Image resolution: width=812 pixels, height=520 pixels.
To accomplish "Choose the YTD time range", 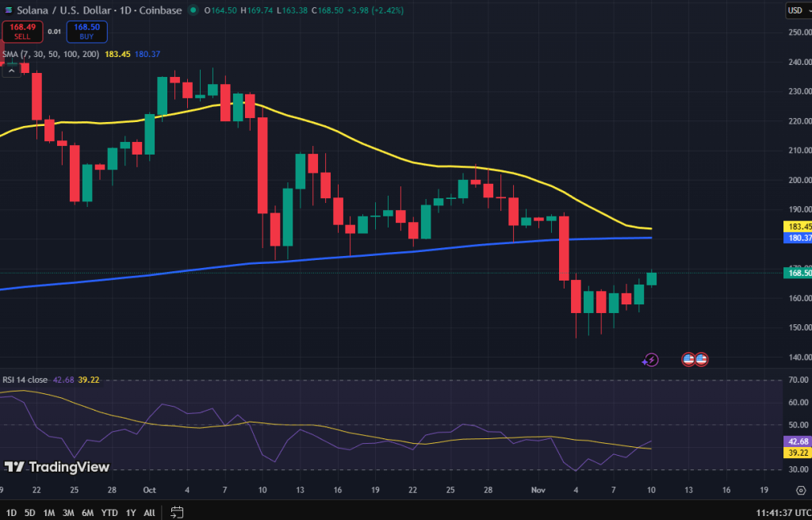I will tap(109, 513).
